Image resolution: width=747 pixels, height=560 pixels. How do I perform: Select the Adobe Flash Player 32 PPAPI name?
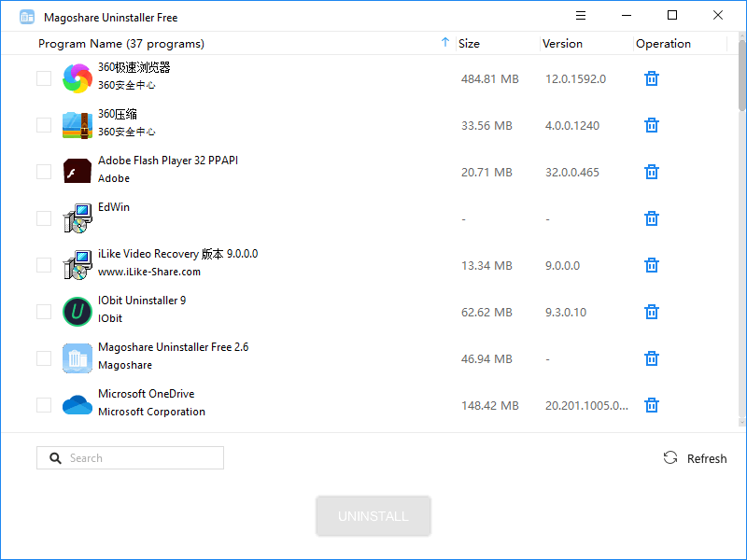tap(168, 161)
